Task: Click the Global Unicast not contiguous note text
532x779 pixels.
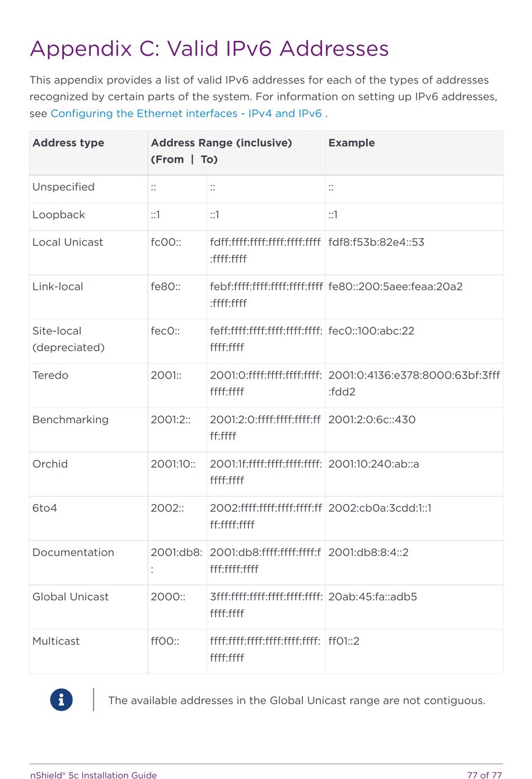Action: (x=297, y=701)
